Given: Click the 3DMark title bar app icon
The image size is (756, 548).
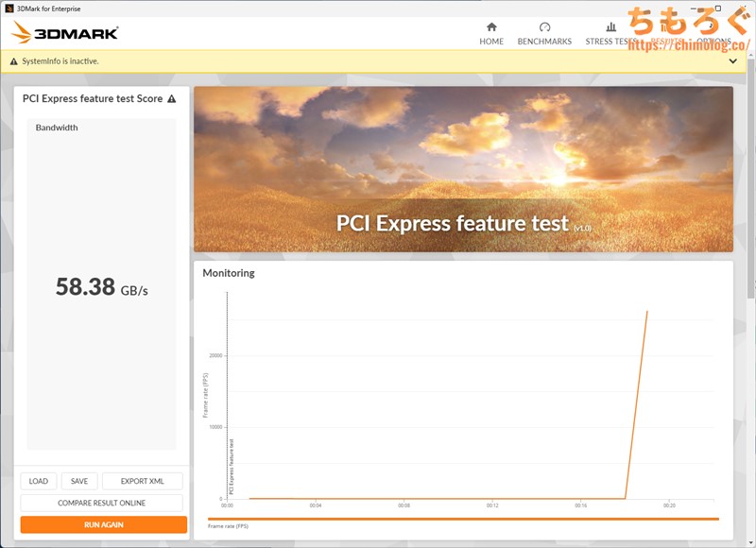Looking at the screenshot, I should [9, 9].
